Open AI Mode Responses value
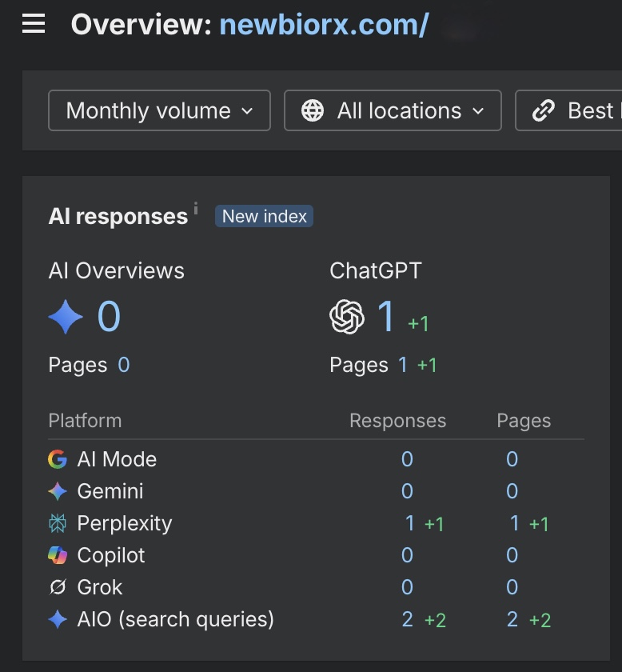 pos(407,459)
